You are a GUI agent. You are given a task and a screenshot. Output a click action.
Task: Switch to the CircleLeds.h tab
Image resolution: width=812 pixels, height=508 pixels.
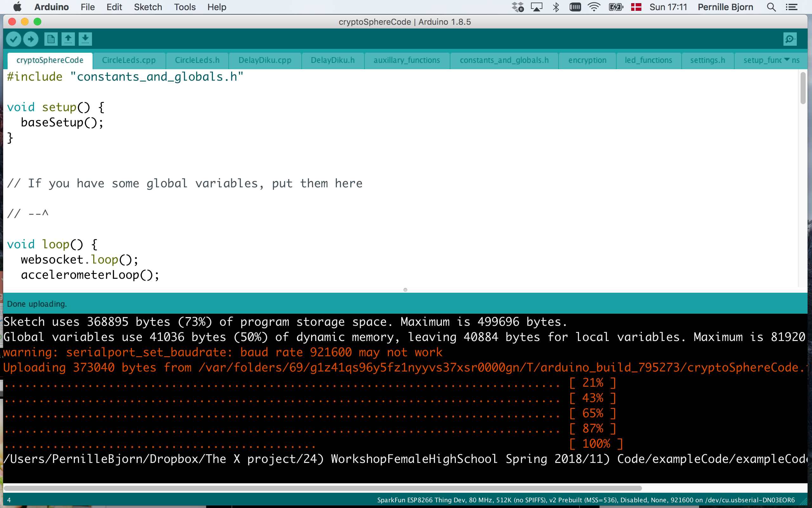pos(197,60)
